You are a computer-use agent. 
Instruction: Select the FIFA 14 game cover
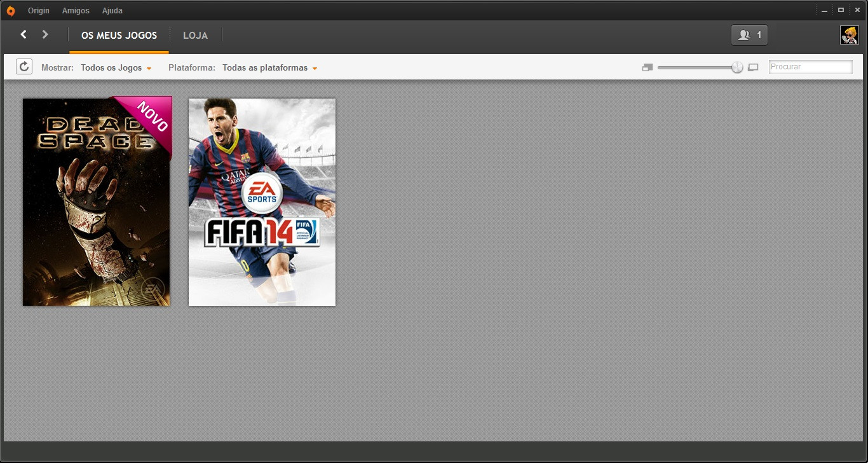coord(262,202)
